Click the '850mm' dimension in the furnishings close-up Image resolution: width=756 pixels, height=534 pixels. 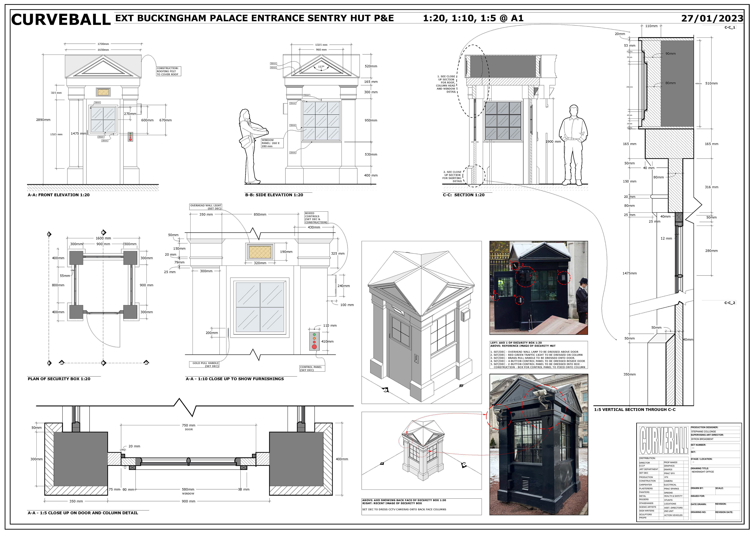260,214
